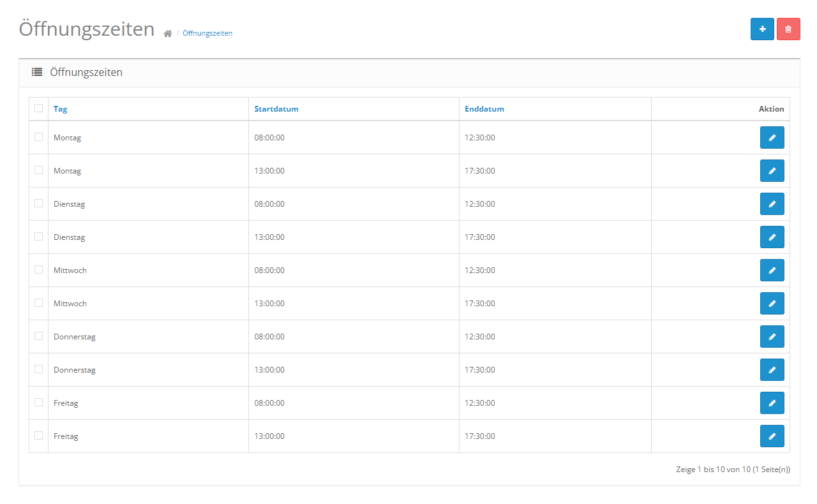
Task: Check the Dienstag 13:00:00 row checkbox
Action: [39, 237]
